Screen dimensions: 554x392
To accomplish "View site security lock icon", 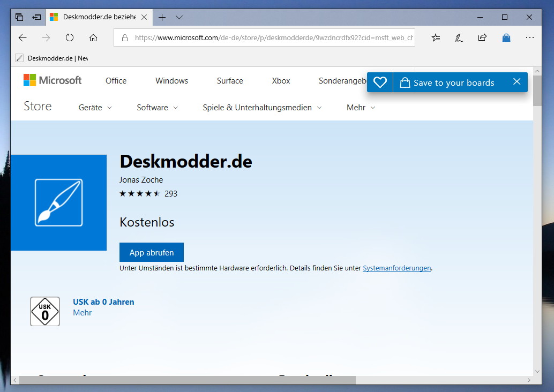I will (125, 38).
